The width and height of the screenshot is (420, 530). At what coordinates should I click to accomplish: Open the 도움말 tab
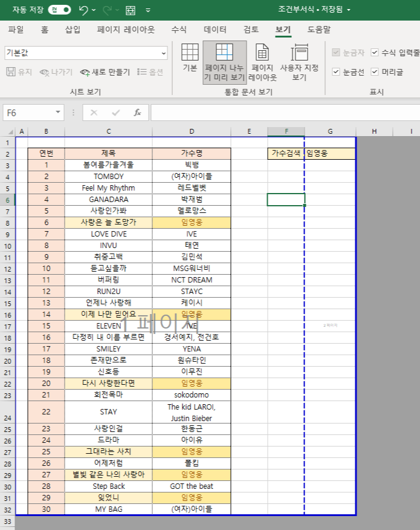318,30
